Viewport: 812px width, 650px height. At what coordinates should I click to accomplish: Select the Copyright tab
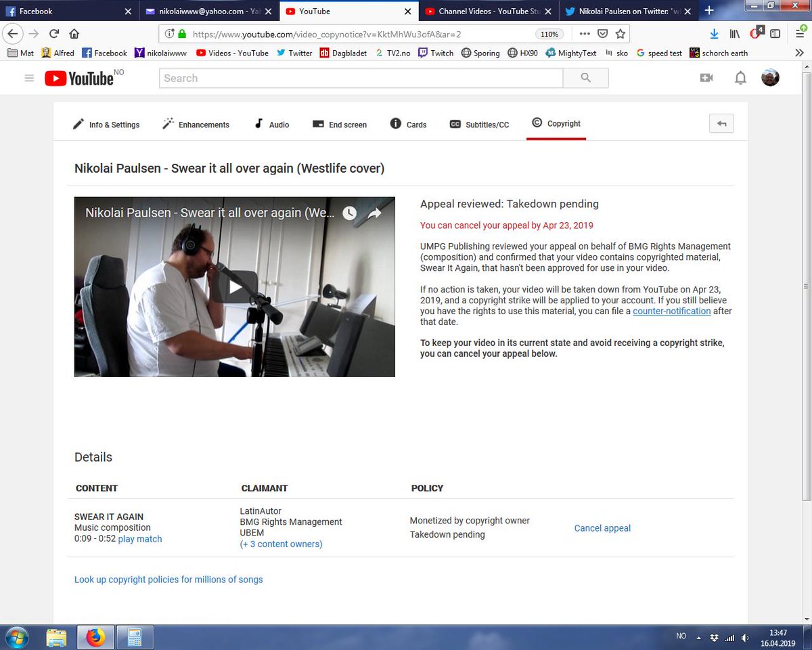pos(556,123)
